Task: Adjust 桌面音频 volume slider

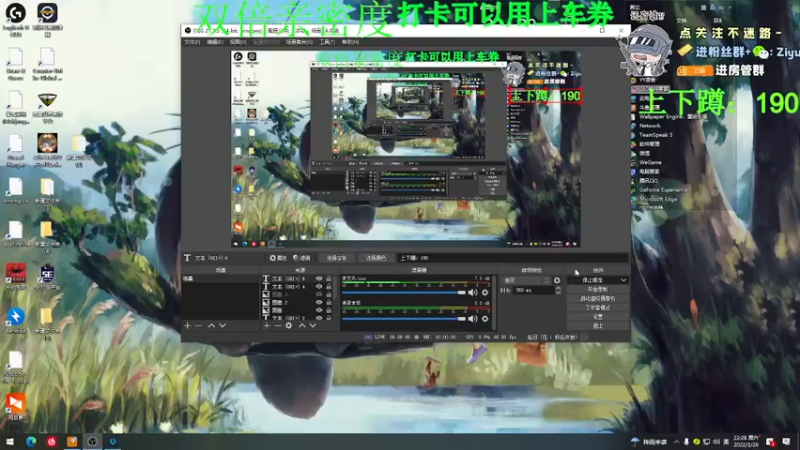Action: (x=404, y=318)
